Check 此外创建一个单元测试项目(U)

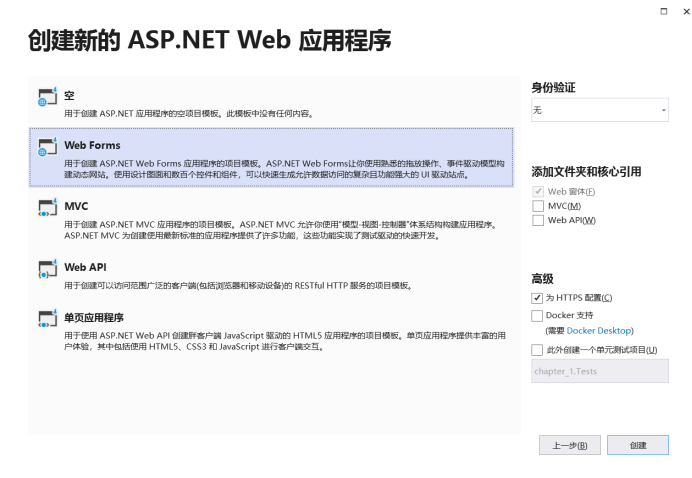pos(537,350)
